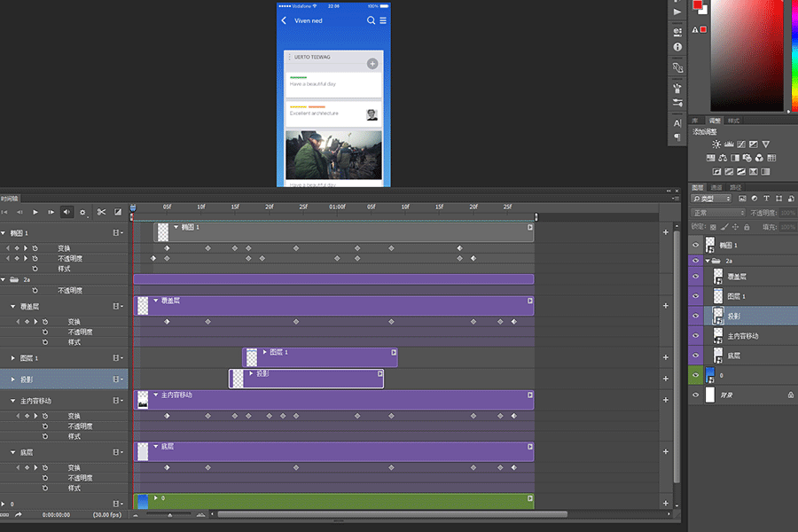
Task: Hide the 椭圆 1 layer eye icon
Action: pyautogui.click(x=696, y=245)
